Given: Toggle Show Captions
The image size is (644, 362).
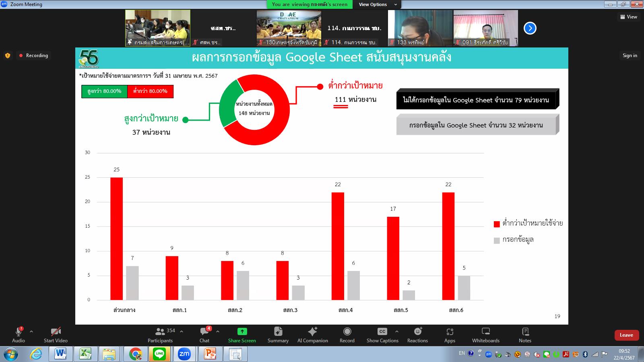Looking at the screenshot, I should 382,335.
